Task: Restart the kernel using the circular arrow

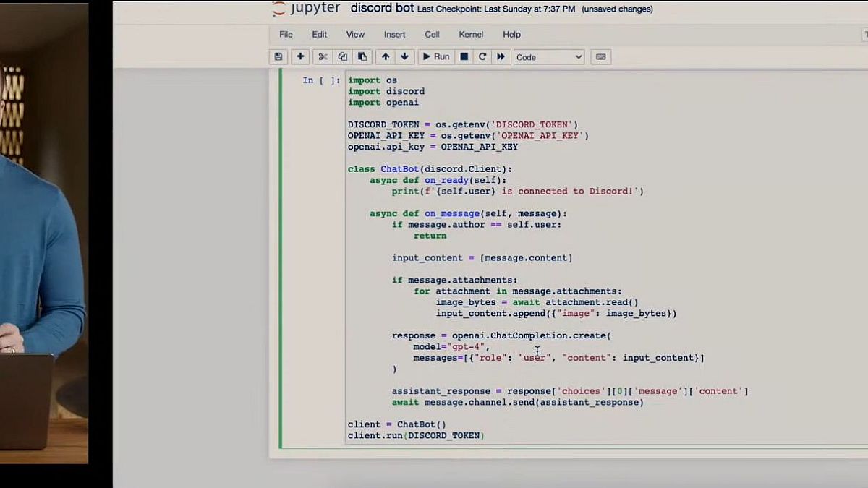Action: point(482,56)
